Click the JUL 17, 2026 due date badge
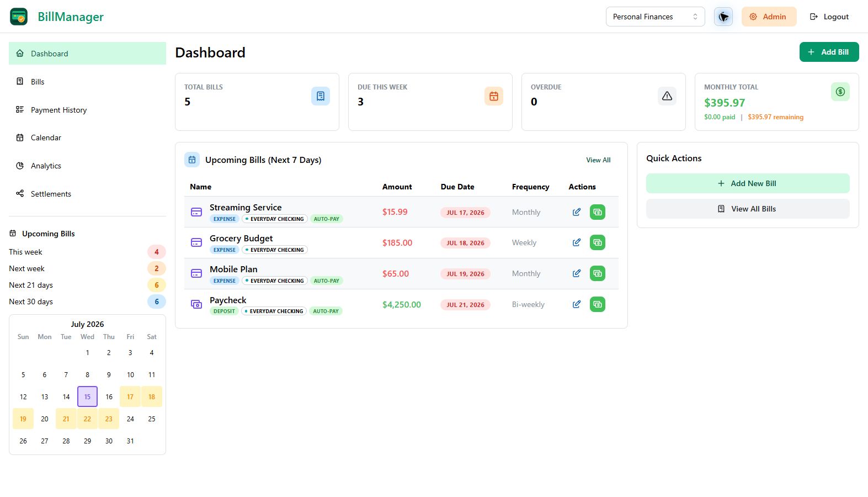 click(x=465, y=213)
